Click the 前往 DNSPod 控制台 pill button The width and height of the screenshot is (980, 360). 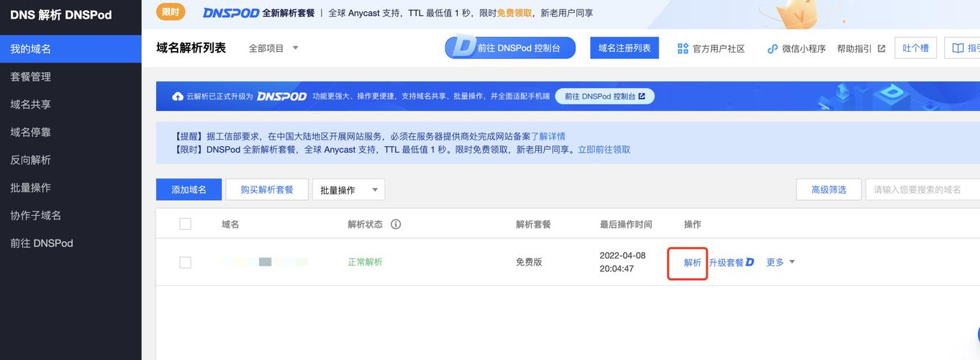pyautogui.click(x=510, y=48)
